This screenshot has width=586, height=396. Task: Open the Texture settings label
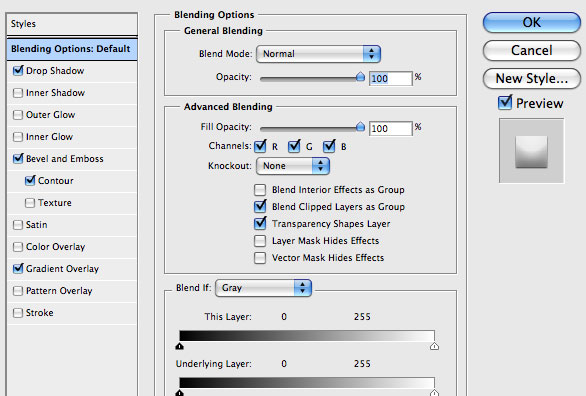tap(55, 203)
